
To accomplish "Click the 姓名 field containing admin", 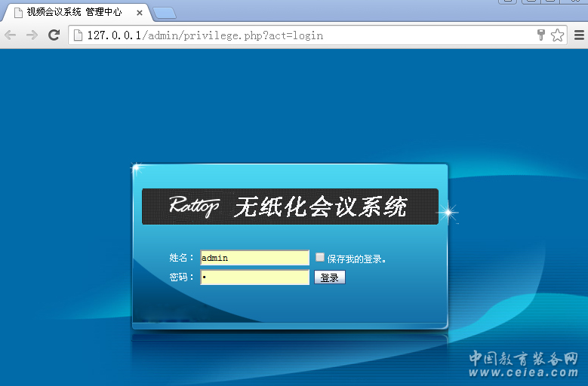I will (x=254, y=258).
